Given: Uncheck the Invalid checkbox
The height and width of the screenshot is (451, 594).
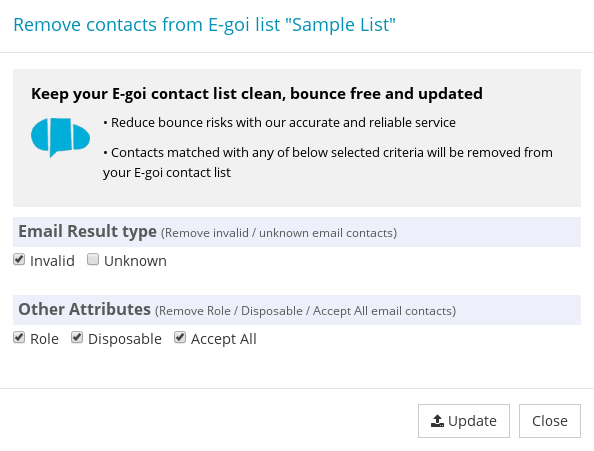Looking at the screenshot, I should [19, 259].
